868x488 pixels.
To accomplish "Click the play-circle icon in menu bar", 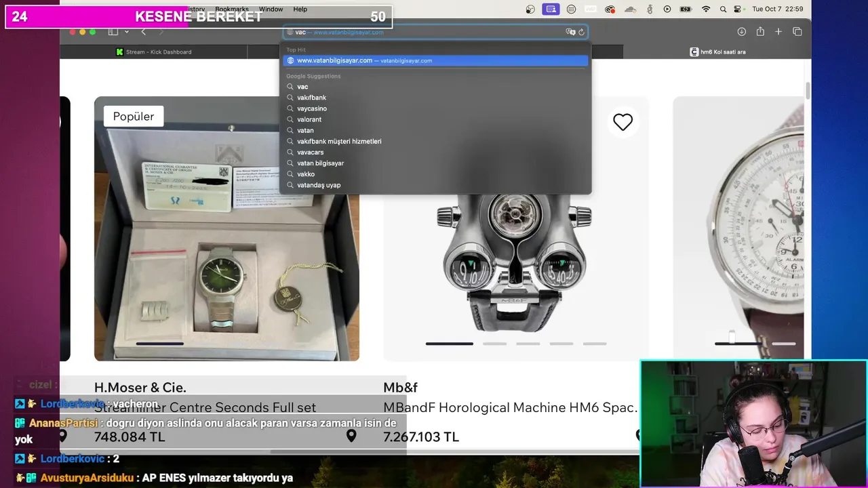I will point(667,9).
